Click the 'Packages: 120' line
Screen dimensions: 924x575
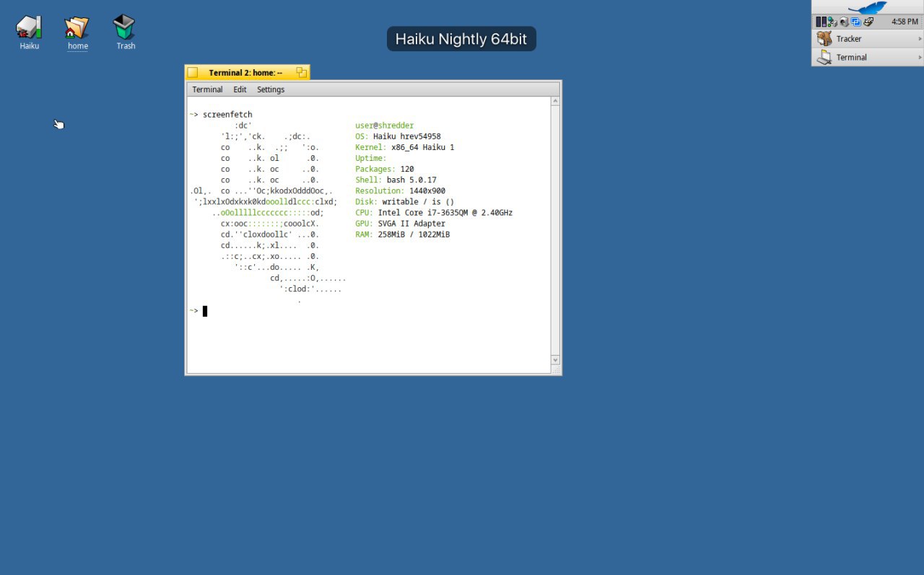point(384,169)
